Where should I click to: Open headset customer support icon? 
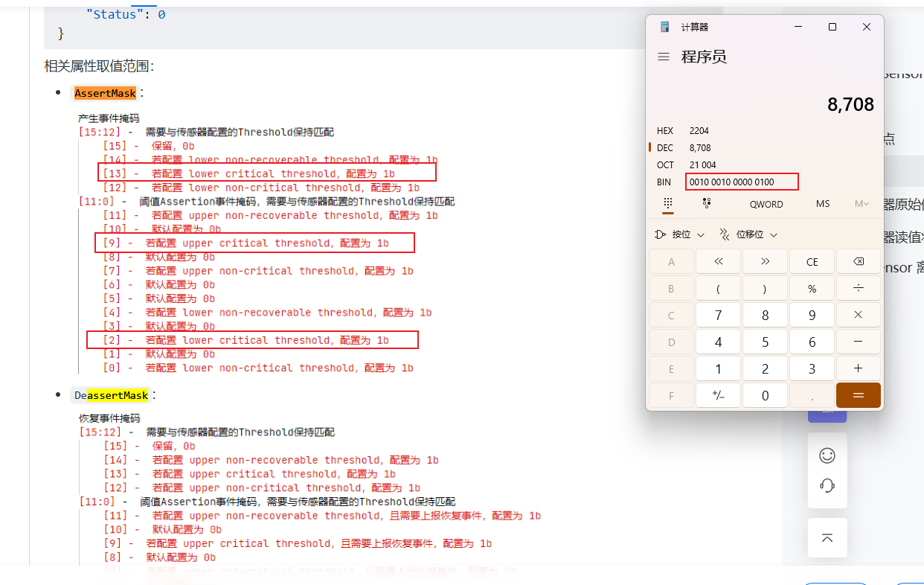[x=827, y=485]
